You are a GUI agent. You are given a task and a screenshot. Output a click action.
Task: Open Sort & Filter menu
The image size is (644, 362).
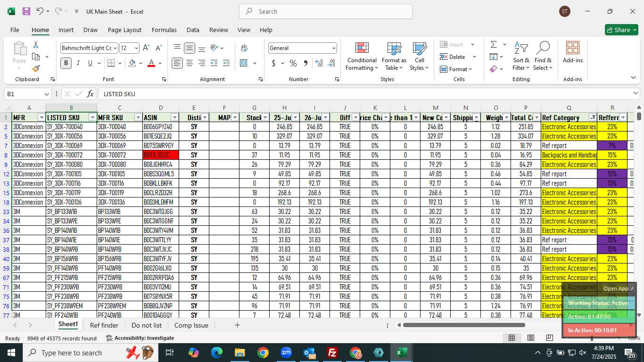pyautogui.click(x=521, y=57)
